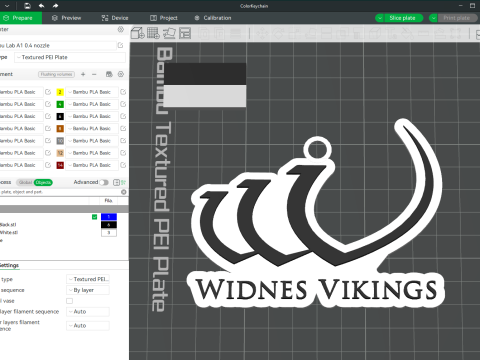The height and width of the screenshot is (360, 480).
Task: Click the yellow filament 2 color swatch
Action: tap(60, 92)
